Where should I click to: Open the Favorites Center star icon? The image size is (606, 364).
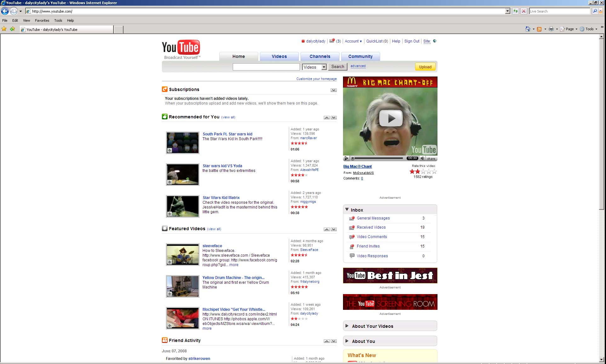pyautogui.click(x=4, y=29)
